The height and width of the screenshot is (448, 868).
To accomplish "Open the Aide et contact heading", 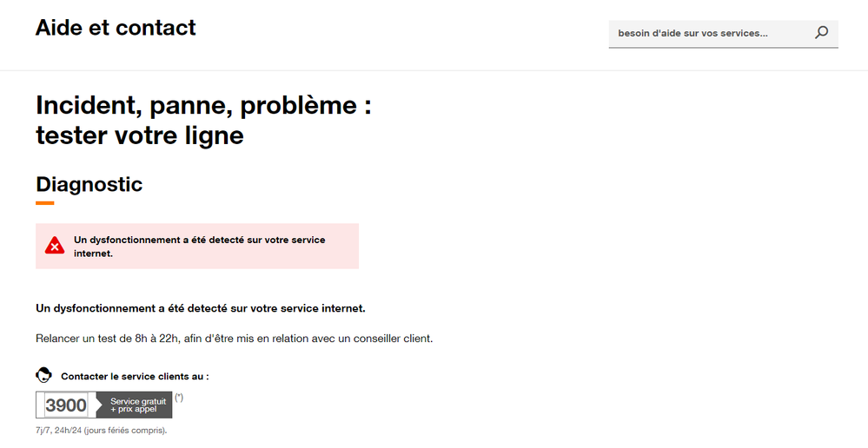I will (x=116, y=27).
